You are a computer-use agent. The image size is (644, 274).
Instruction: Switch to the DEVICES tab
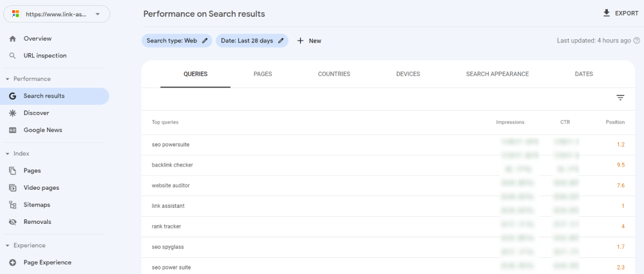408,74
